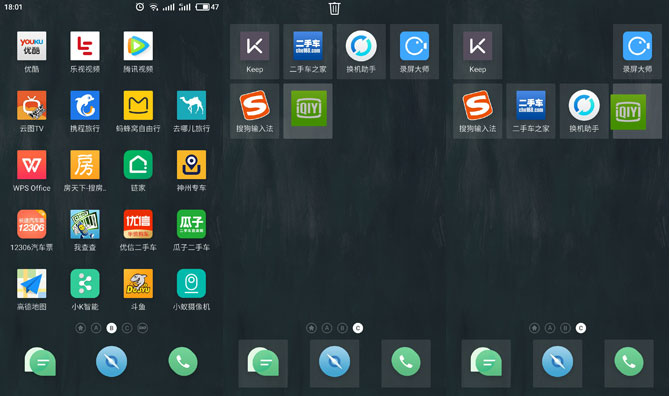Launch 优信二手车 app
This screenshot has height=396, width=670.
click(138, 224)
